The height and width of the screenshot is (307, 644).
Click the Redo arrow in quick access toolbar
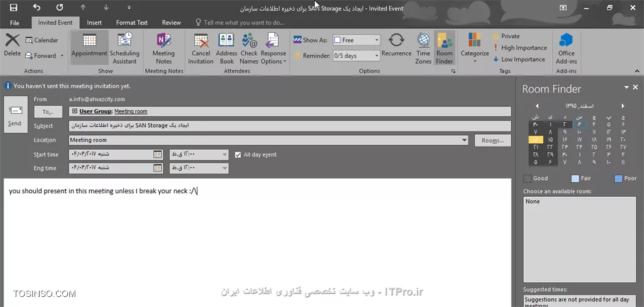pos(60,8)
